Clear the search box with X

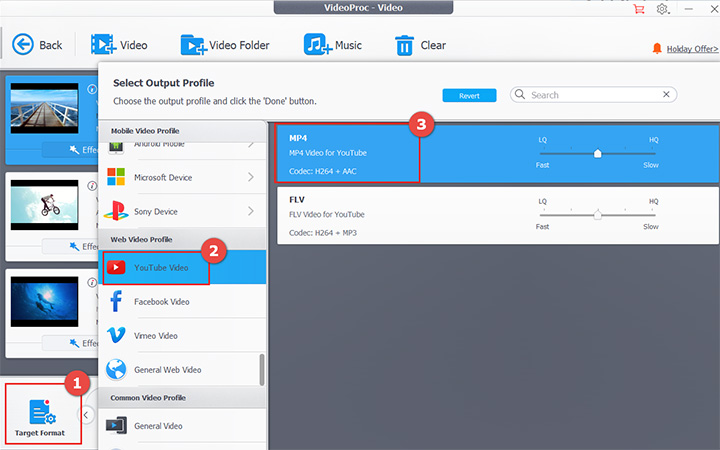click(666, 94)
